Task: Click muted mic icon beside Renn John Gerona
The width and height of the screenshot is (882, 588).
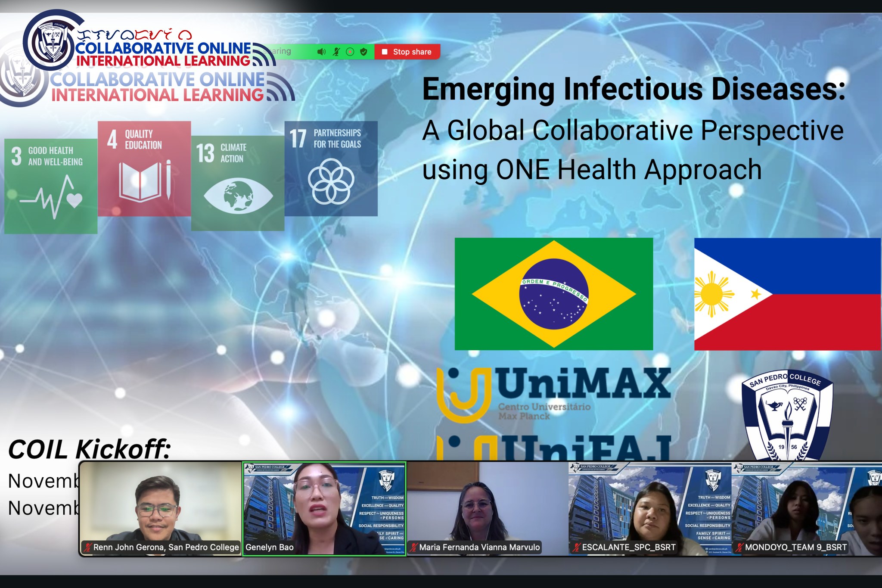Action: point(87,548)
